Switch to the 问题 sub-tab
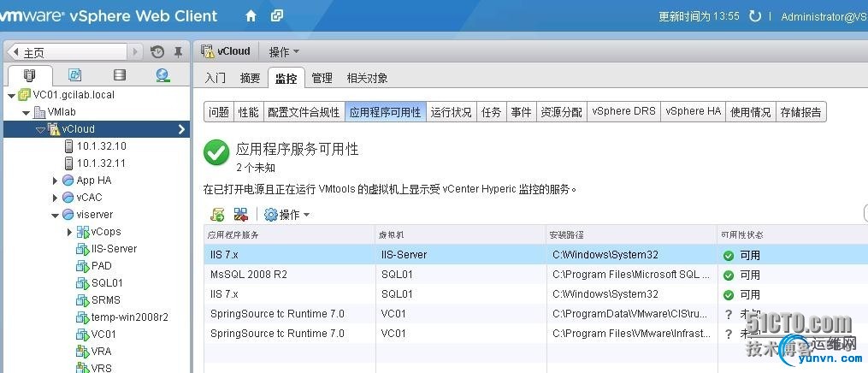 pos(219,112)
